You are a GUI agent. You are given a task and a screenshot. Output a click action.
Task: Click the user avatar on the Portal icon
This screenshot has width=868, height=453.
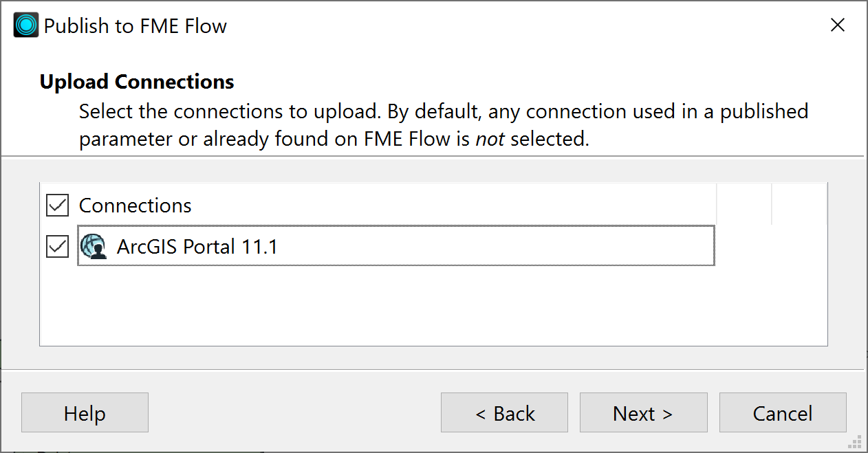(x=98, y=251)
